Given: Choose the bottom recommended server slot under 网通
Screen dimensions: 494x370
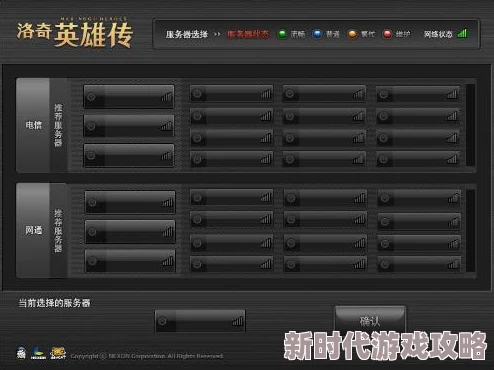Looking at the screenshot, I should (130, 261).
